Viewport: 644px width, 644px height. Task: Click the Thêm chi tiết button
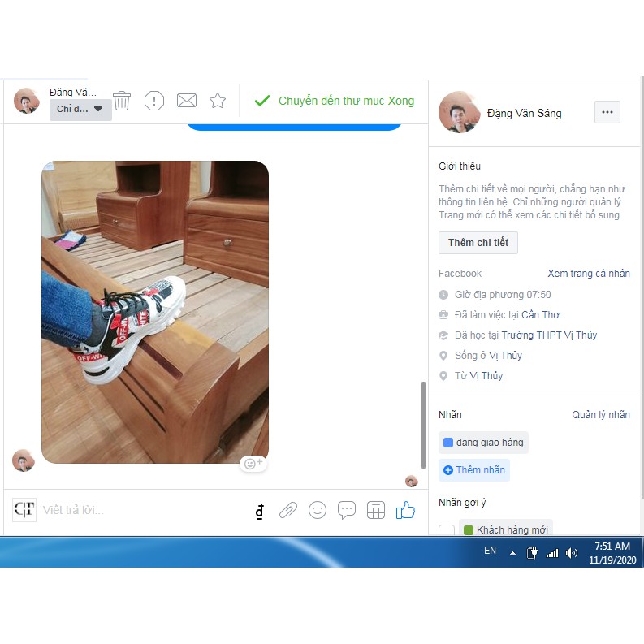(x=478, y=243)
